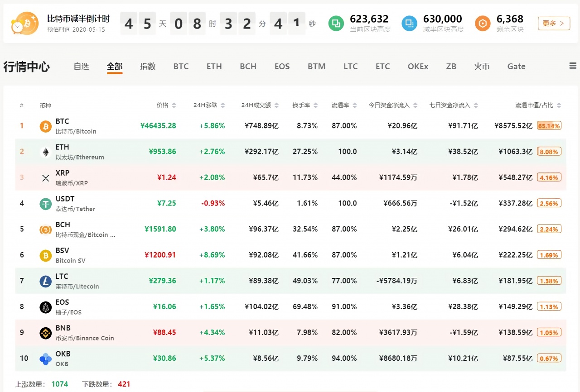Switch to the OKEx exchange tab
The height and width of the screenshot is (392, 580).
click(x=418, y=66)
